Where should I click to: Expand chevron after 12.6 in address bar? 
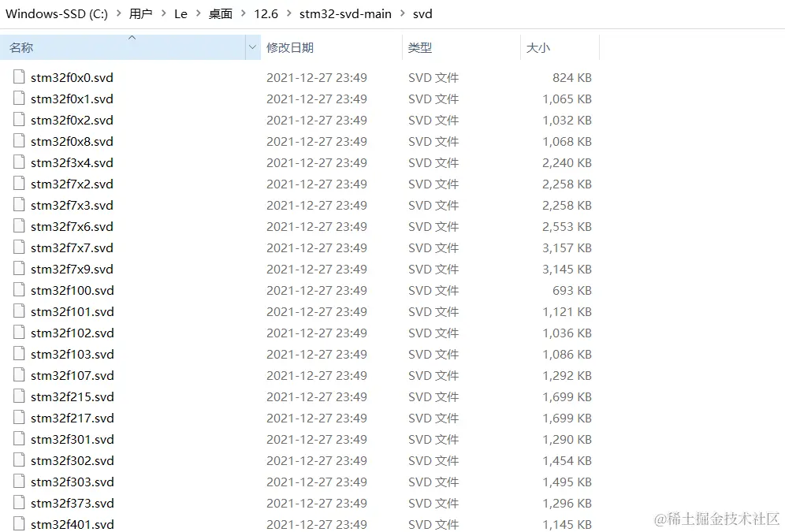point(289,13)
